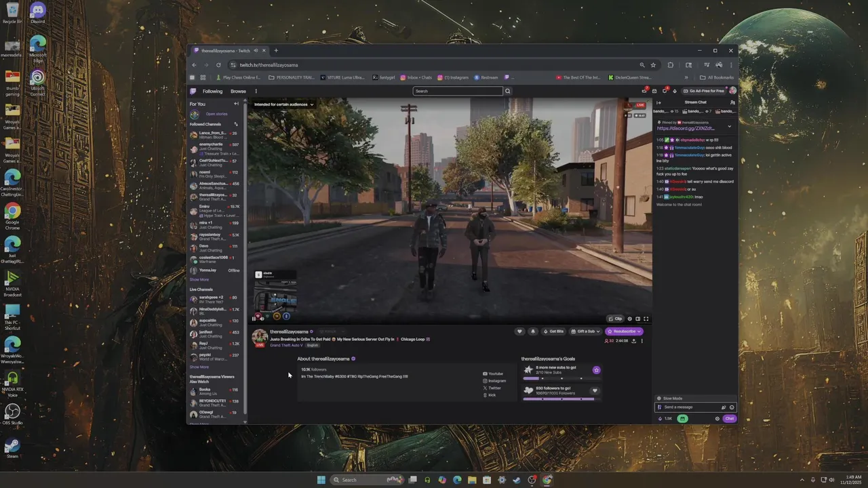
Task: Open the Resubscribe dropdown button
Action: 624,331
